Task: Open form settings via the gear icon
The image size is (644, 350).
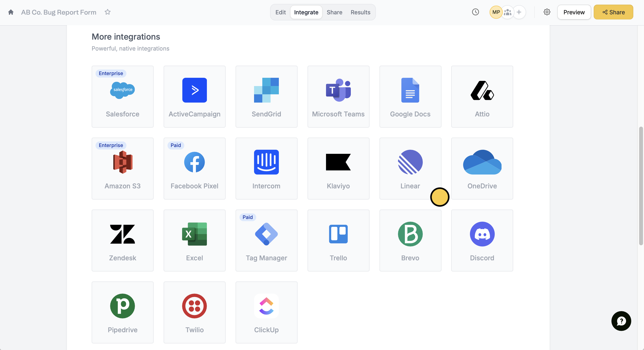Action: pos(547,12)
